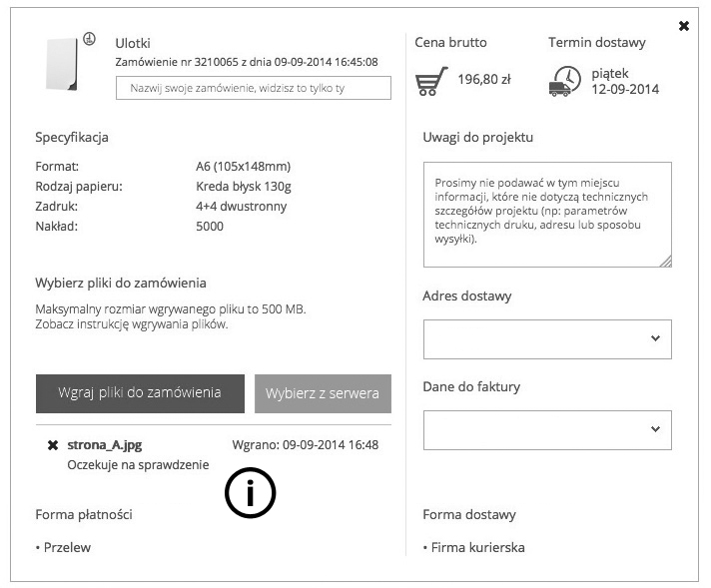Click the Firma kurierska delivery option
This screenshot has height=588, width=711.
476,547
